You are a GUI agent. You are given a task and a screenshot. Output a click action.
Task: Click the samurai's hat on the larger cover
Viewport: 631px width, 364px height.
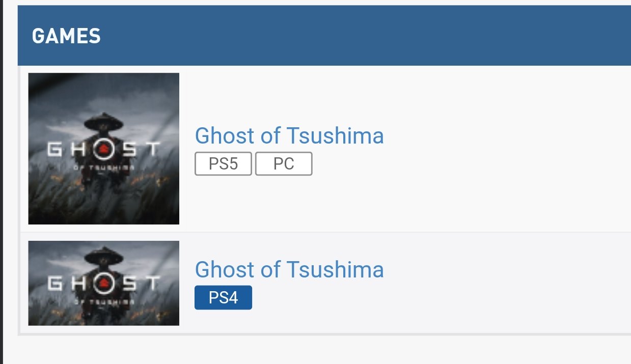click(x=103, y=122)
